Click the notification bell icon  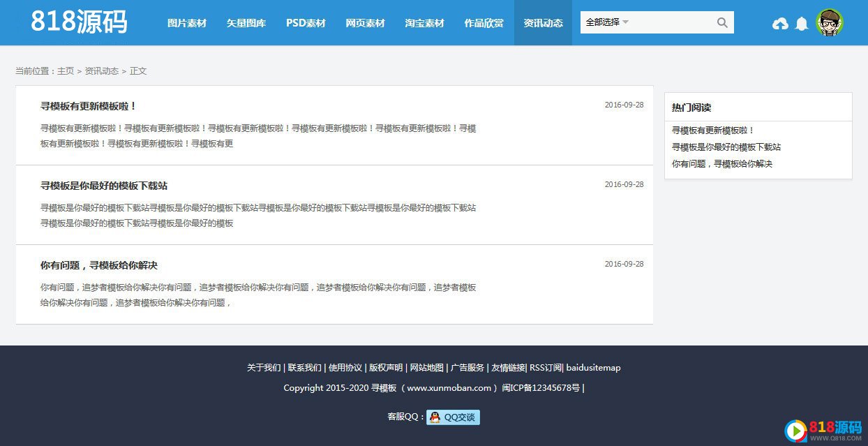802,24
